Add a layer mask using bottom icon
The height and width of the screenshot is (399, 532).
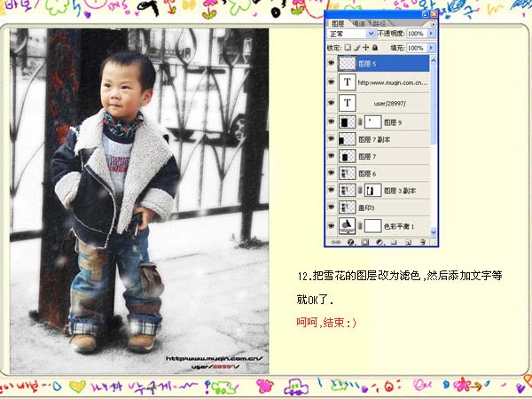pos(364,242)
